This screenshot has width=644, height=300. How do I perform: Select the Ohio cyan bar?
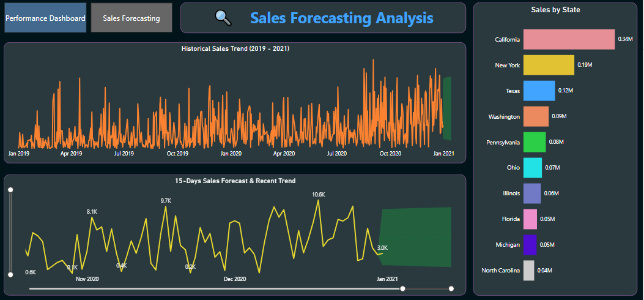click(x=533, y=168)
